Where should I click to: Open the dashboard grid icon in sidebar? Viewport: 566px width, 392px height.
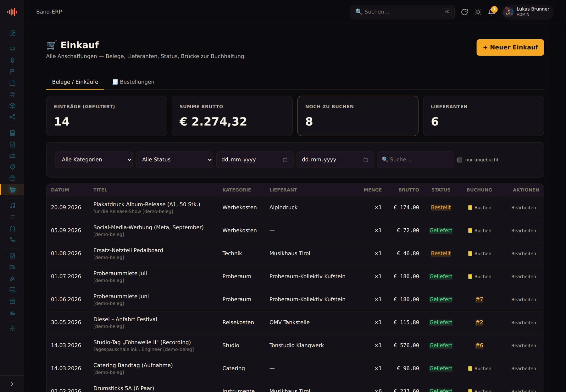[12, 33]
